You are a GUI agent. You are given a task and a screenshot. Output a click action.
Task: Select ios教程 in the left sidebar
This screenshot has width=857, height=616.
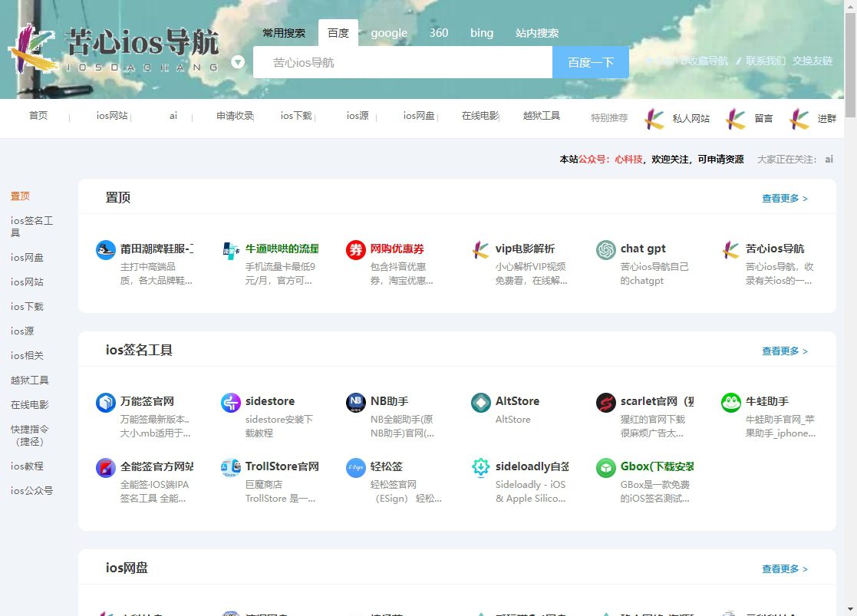point(27,466)
